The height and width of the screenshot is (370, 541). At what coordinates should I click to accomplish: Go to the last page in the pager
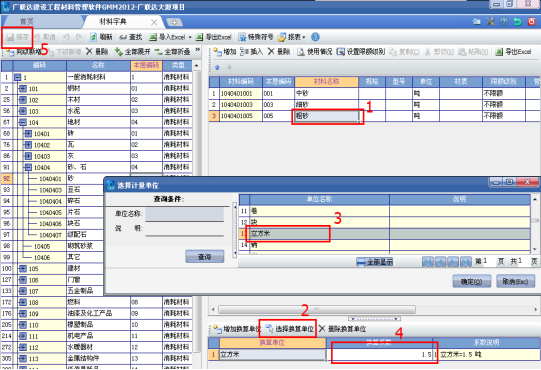pyautogui.click(x=466, y=262)
